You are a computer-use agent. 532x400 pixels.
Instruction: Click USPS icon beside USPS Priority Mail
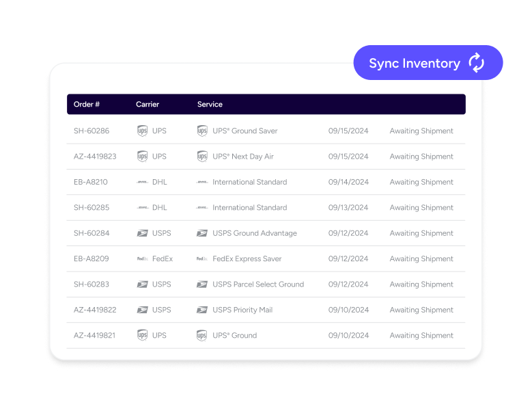[201, 310]
